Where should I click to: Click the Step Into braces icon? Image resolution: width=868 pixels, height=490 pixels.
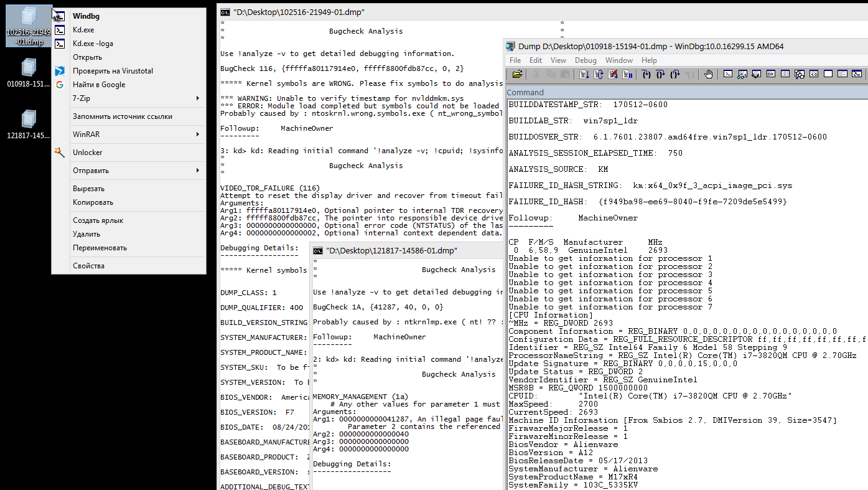pyautogui.click(x=646, y=74)
